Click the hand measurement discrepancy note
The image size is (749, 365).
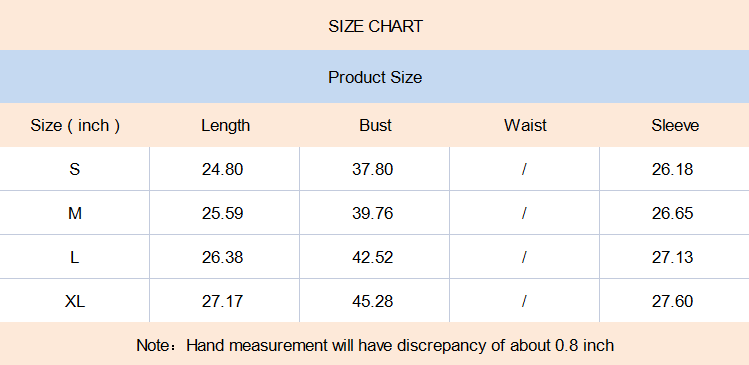(375, 345)
